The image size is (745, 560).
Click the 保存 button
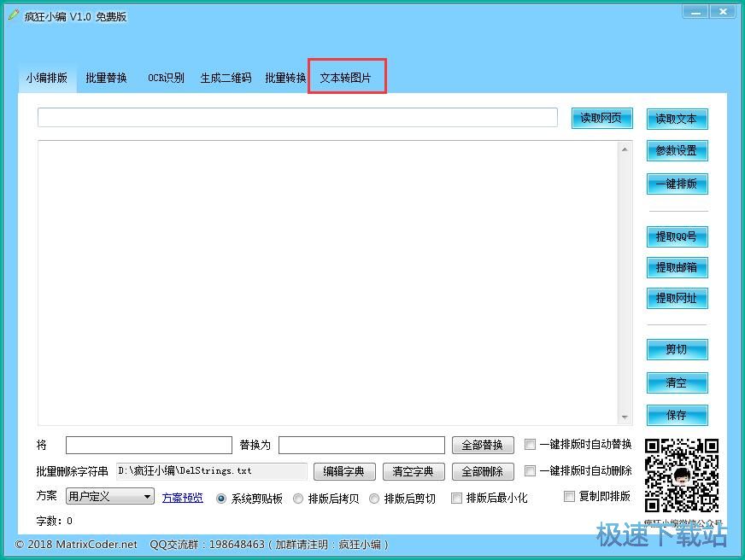pyautogui.click(x=677, y=416)
